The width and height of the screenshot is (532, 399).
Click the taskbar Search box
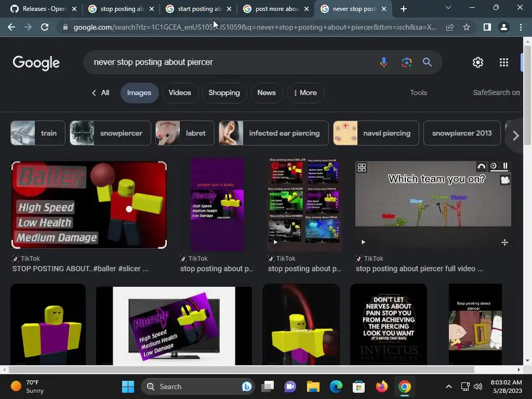(198, 387)
